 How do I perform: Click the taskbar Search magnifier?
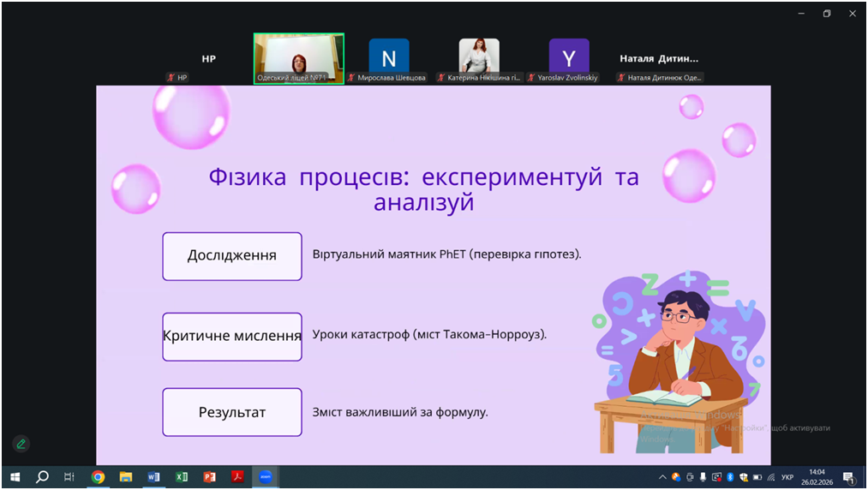point(42,477)
